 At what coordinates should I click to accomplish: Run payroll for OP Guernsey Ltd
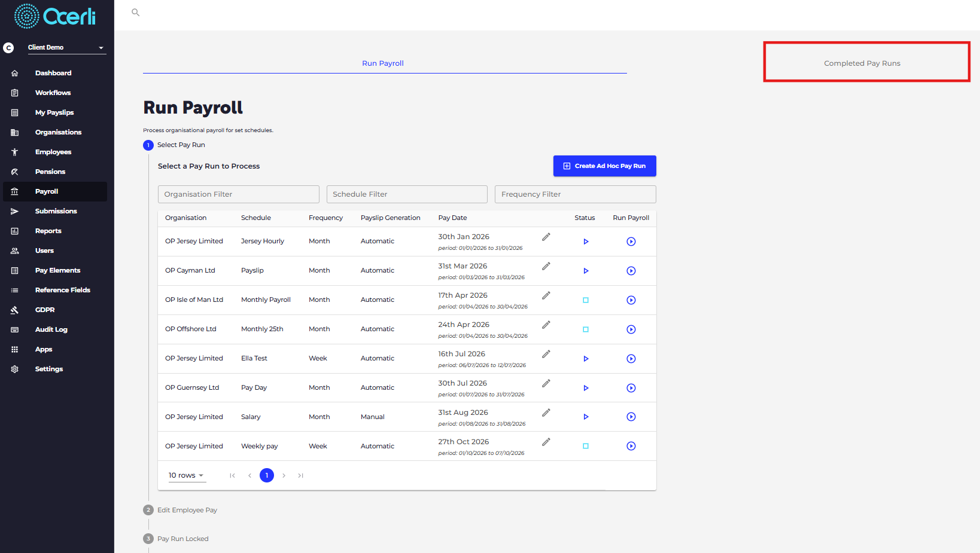click(x=631, y=388)
